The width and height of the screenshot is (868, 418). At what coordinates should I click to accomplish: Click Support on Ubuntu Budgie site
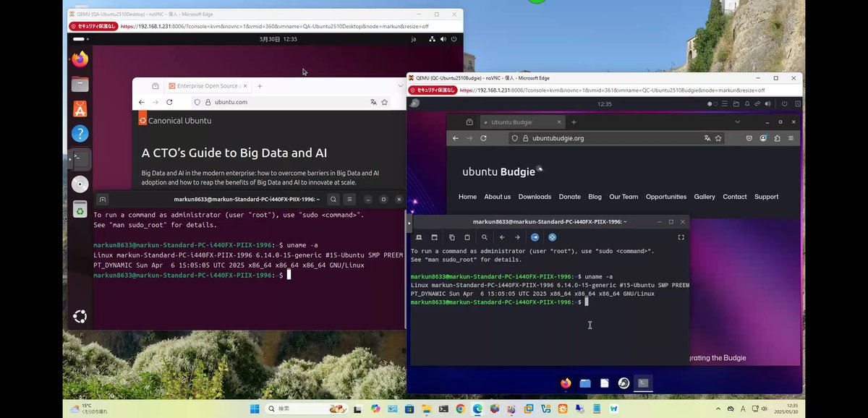pos(767,197)
